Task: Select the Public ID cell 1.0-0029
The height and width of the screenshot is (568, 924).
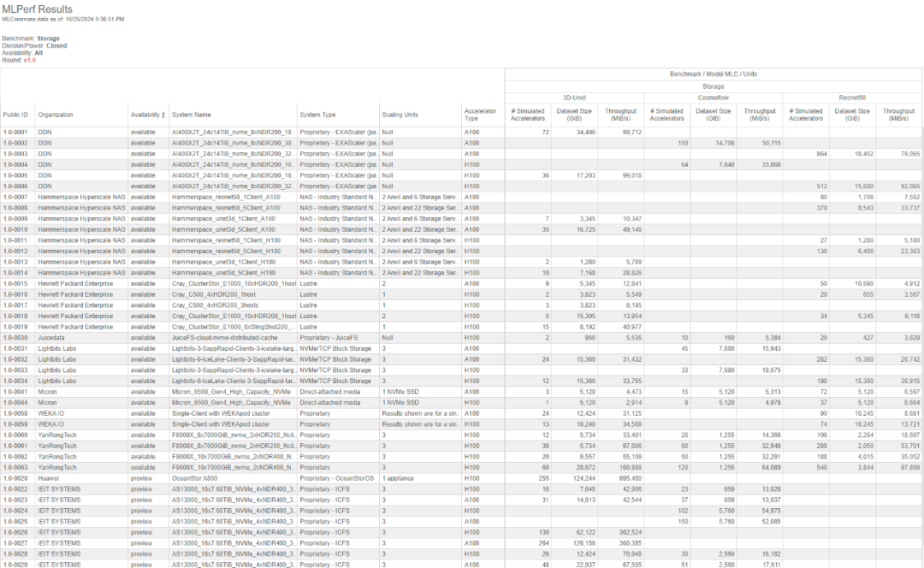Action: pyautogui.click(x=15, y=565)
